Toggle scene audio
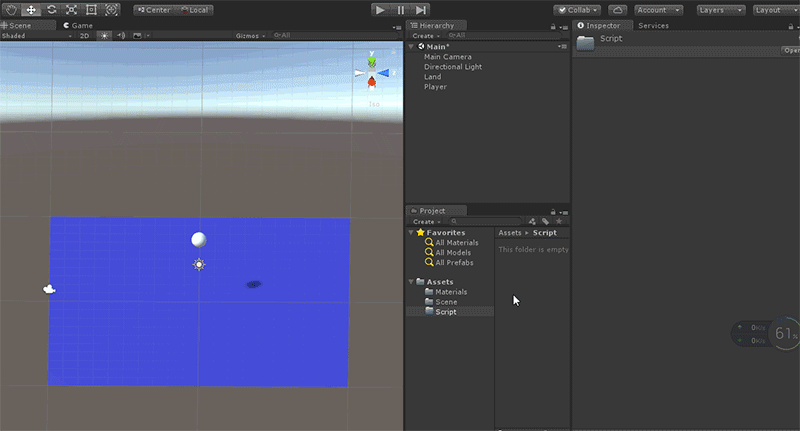Screen dimensions: 800x431 (x=121, y=36)
